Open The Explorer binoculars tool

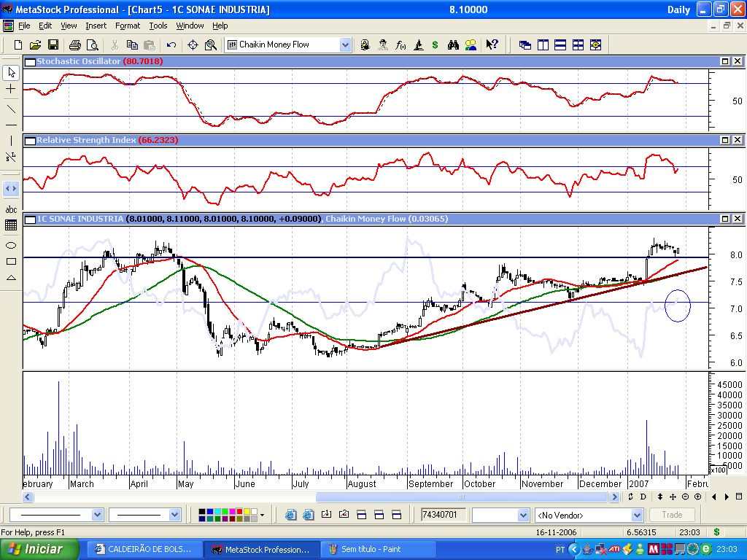(453, 44)
